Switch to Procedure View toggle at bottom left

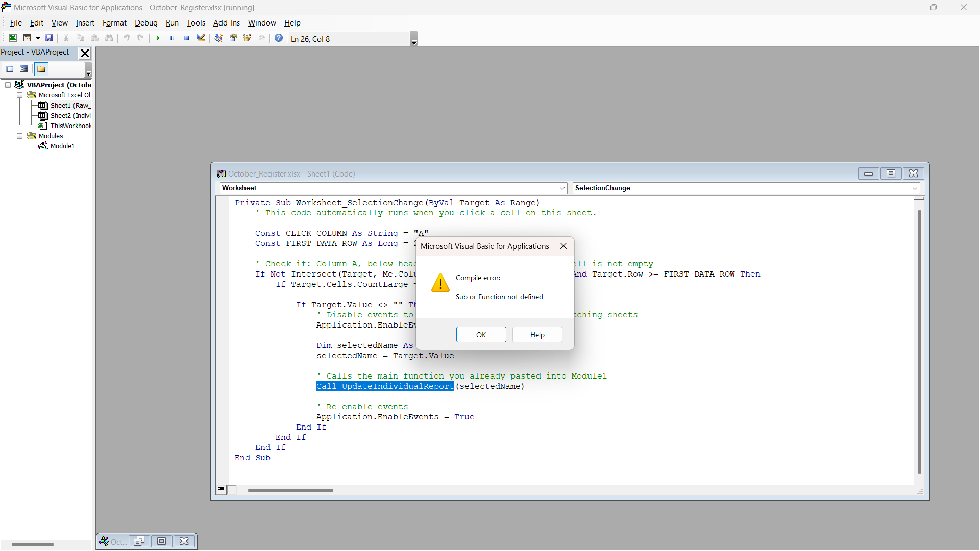221,489
